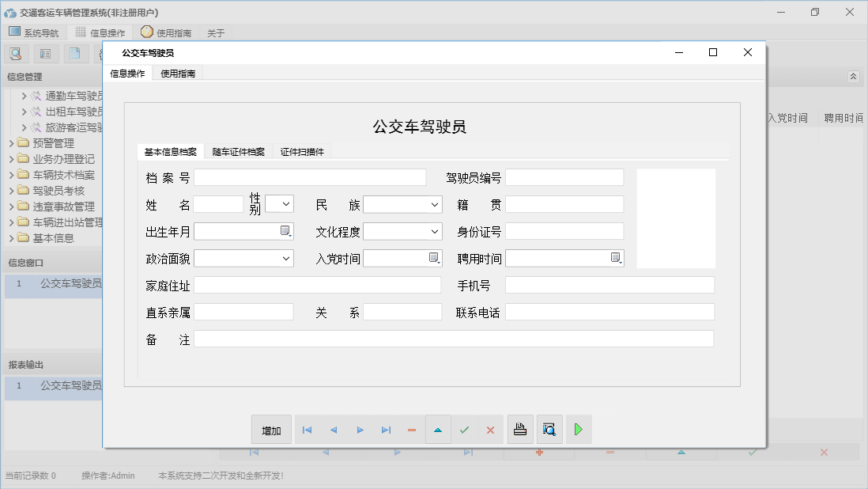Click inside the 档案号 input field
Screen dimensions: 868x489
[308, 176]
